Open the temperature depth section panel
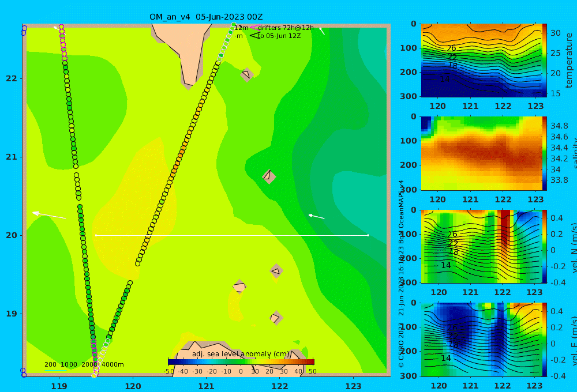577x392 pixels. click(x=481, y=61)
